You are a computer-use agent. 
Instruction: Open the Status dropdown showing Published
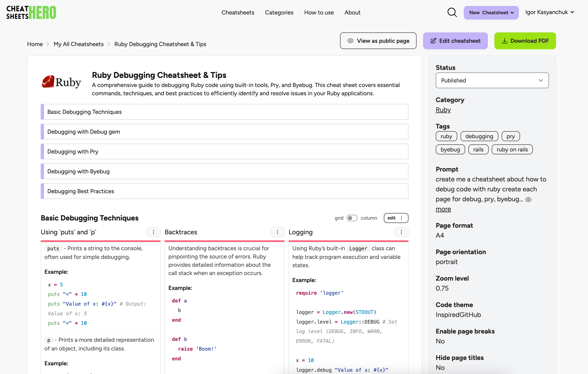(x=492, y=80)
